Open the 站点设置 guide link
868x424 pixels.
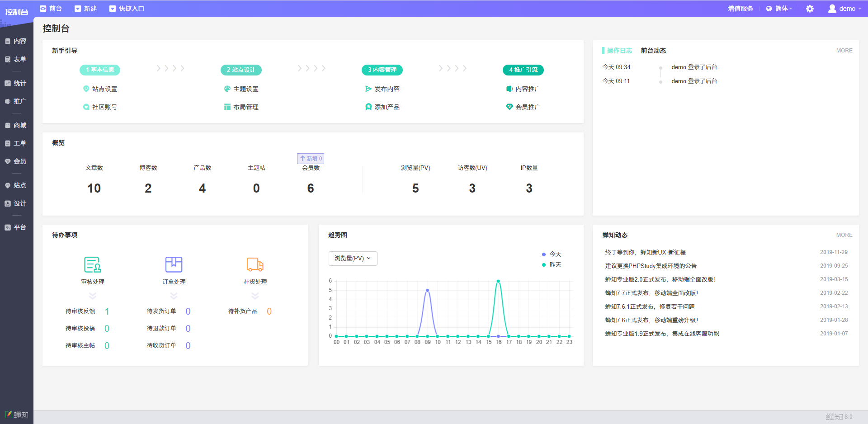click(x=104, y=89)
